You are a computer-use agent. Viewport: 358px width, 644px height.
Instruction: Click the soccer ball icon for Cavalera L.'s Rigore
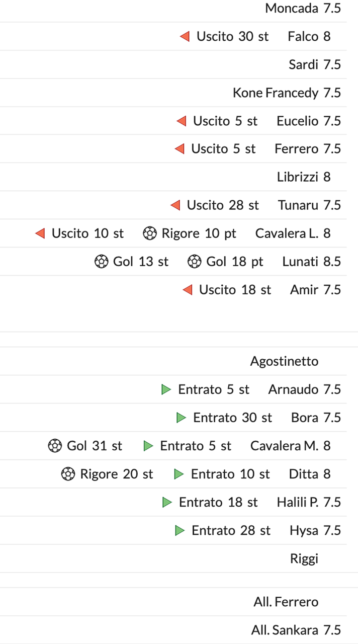click(x=149, y=233)
